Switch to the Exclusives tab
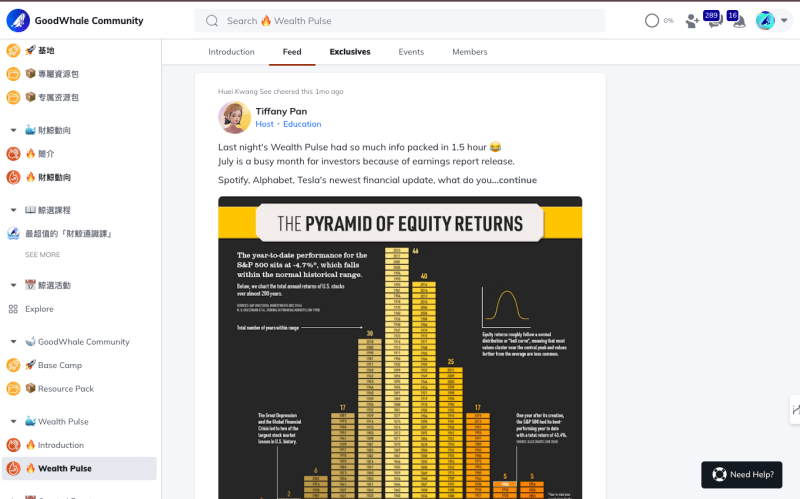The height and width of the screenshot is (499, 800). [x=350, y=52]
